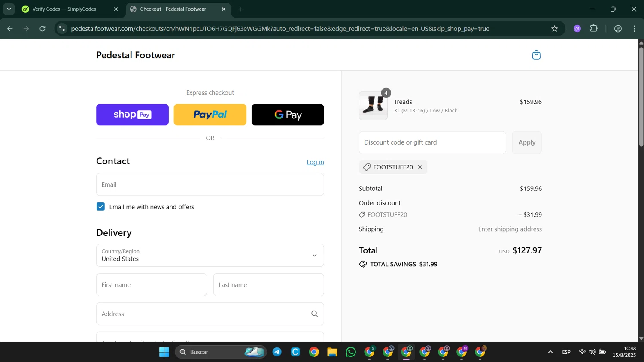
Task: Click the purple extension icon in toolbar
Action: pyautogui.click(x=577, y=29)
